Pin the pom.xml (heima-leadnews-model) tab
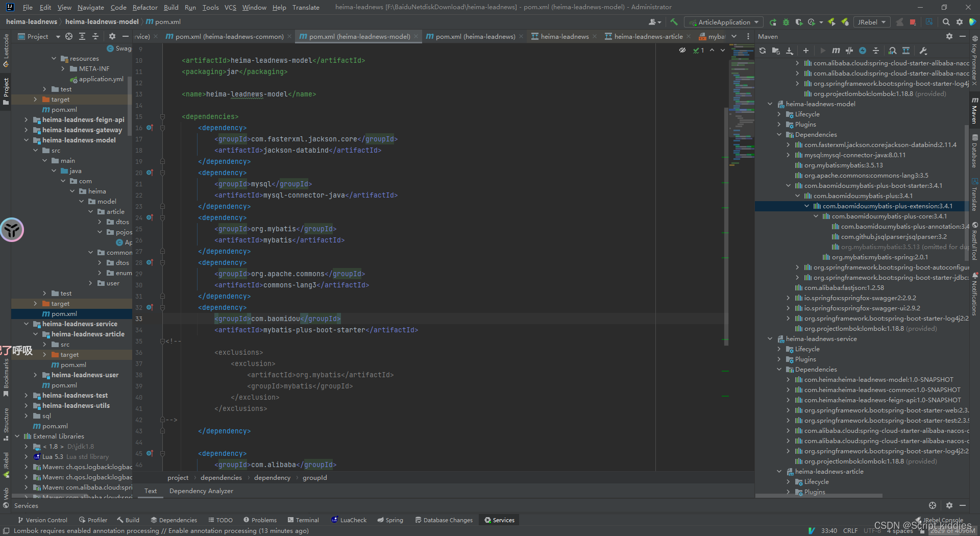Viewport: 980px width, 536px height. pos(357,36)
